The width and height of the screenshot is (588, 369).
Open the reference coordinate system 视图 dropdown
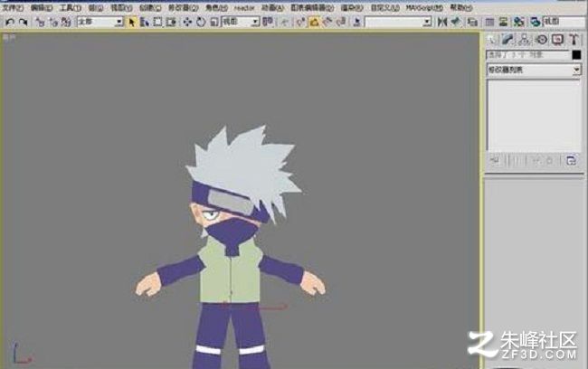241,22
